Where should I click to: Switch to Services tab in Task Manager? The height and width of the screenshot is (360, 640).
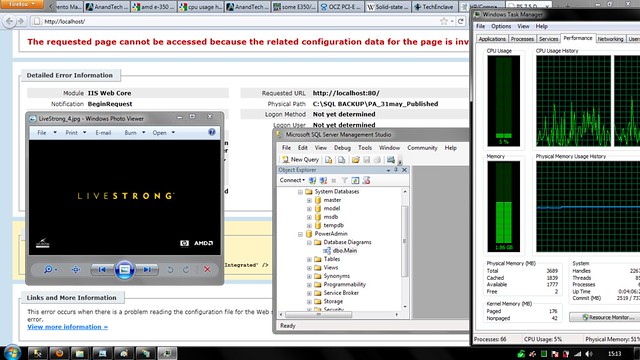[x=548, y=39]
